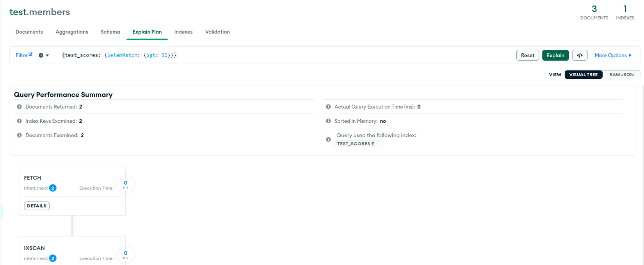Click the export-to-language code icon button
Viewport: 644px width, 265px height.
click(x=580, y=55)
